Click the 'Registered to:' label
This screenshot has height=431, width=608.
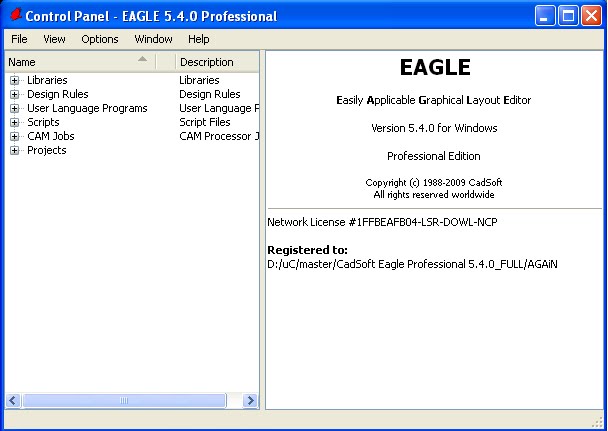pos(307,250)
